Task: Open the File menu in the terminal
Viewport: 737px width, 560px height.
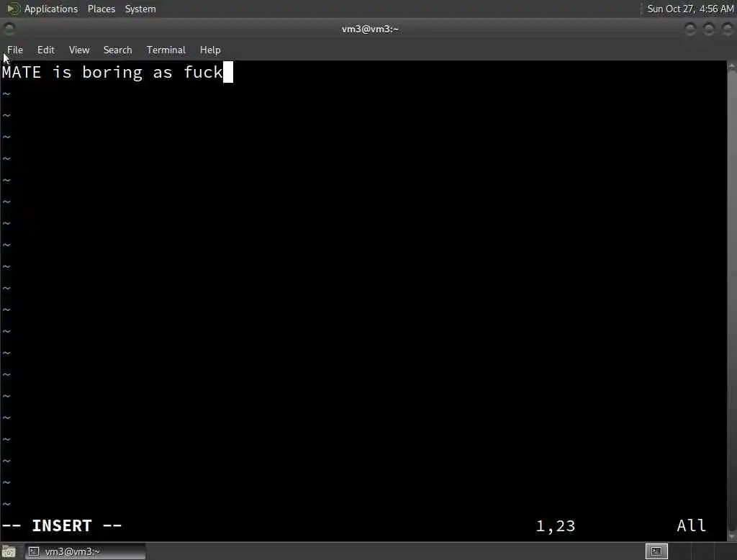Action: (14, 50)
